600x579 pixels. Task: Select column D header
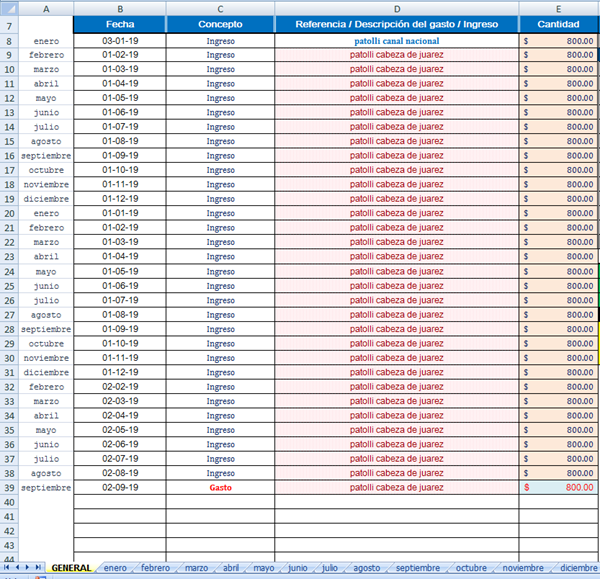396,7
